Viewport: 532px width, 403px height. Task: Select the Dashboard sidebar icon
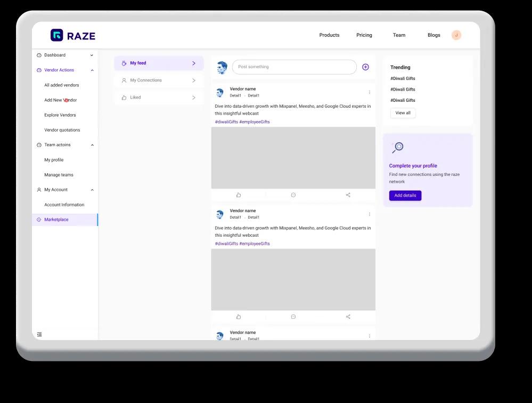(39, 55)
